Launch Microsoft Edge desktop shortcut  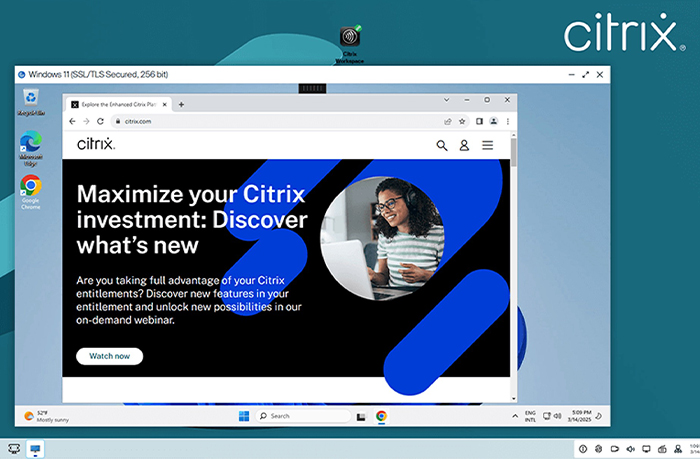[x=31, y=149]
